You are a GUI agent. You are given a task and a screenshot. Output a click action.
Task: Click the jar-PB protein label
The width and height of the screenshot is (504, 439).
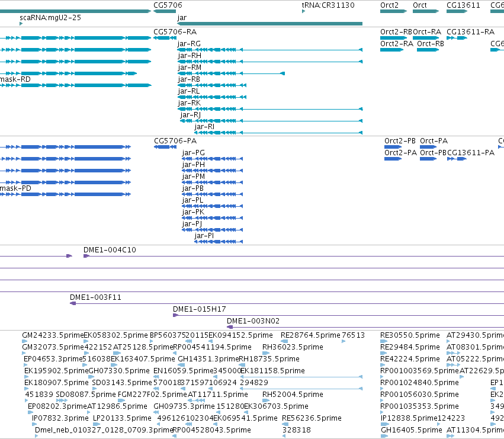point(193,188)
